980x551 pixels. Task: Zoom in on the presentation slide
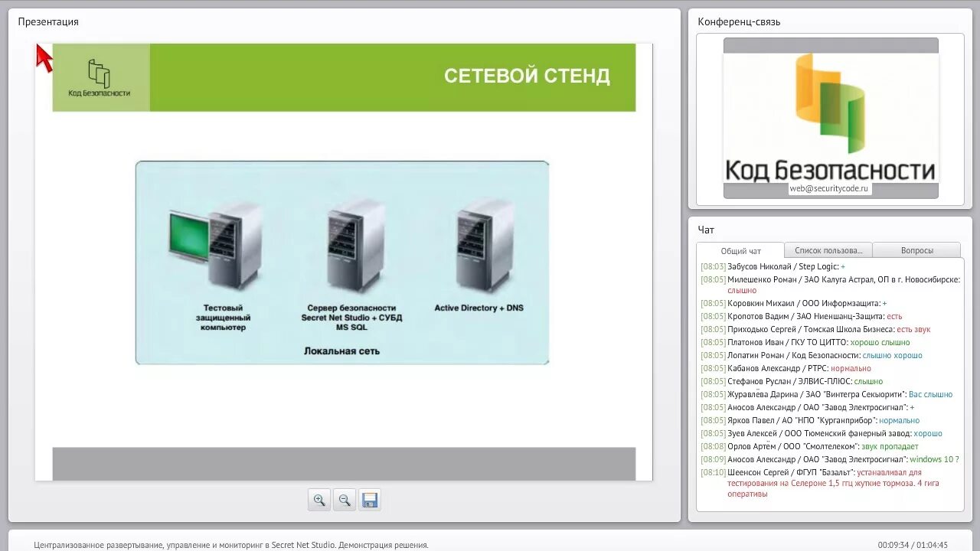319,500
